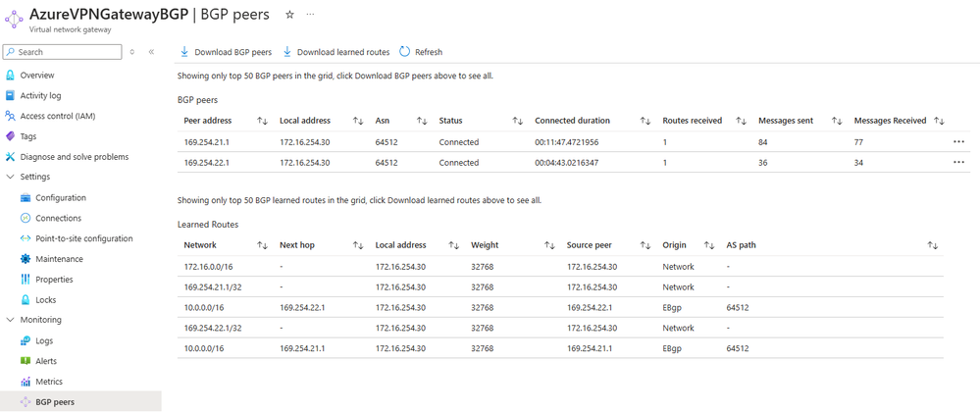The height and width of the screenshot is (414, 980).
Task: Click the Locks padlock icon
Action: point(26,299)
